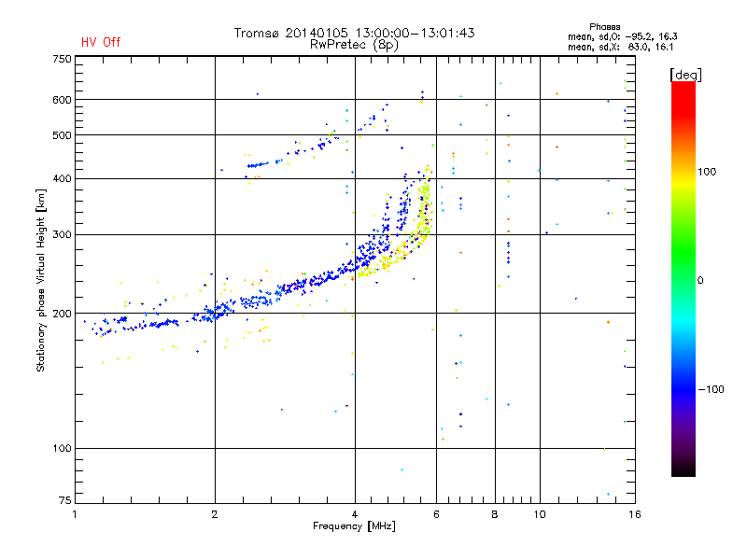Click the '200' height axis label
747x560 pixels.
point(62,314)
